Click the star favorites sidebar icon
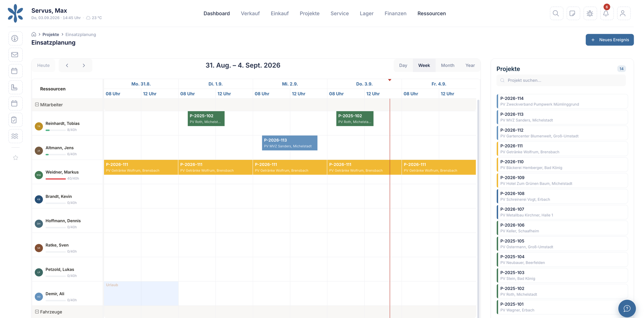 tap(15, 158)
